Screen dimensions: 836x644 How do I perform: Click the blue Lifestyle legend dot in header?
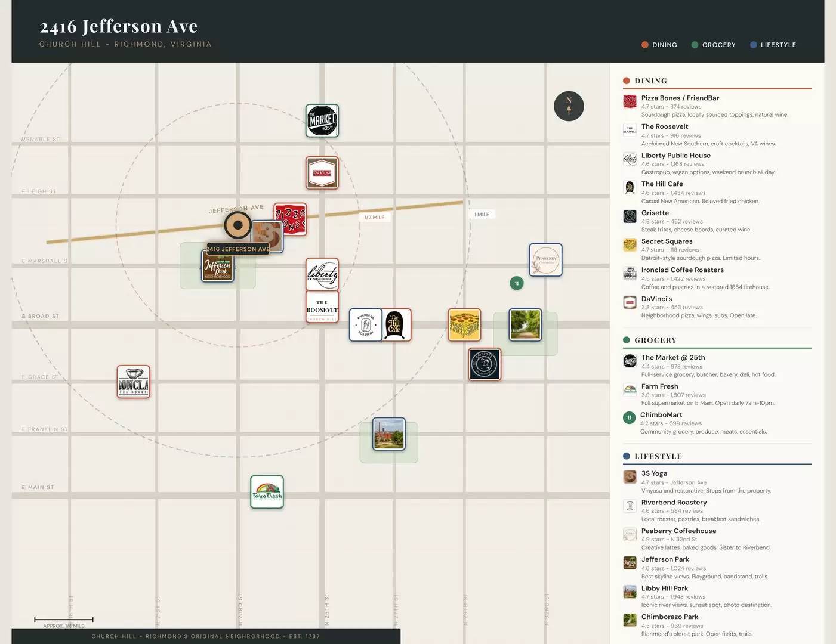point(753,45)
